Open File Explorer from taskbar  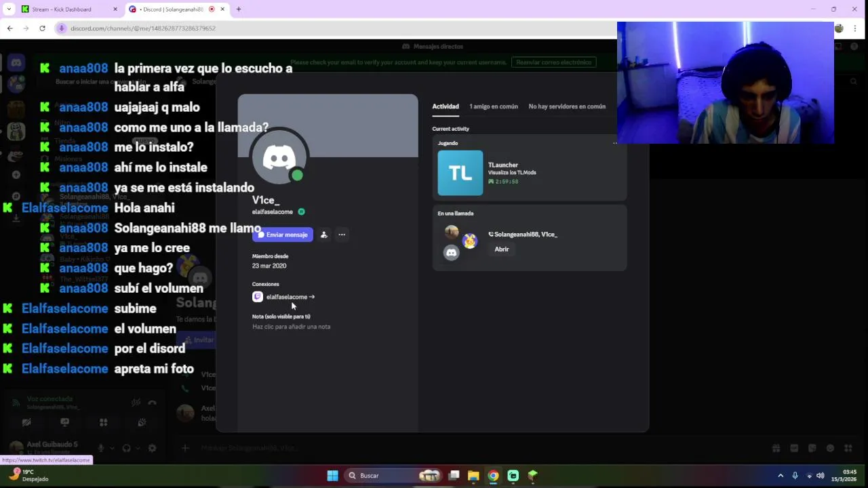click(473, 476)
